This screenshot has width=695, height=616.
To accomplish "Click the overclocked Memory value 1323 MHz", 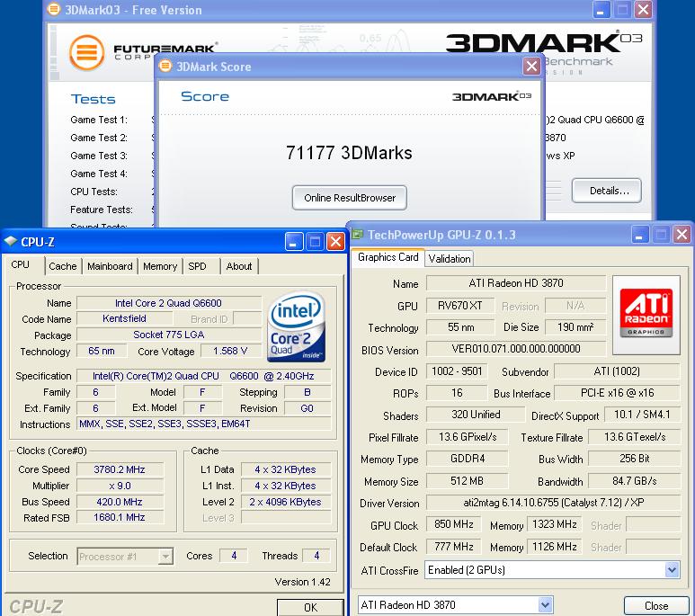I will coord(555,524).
